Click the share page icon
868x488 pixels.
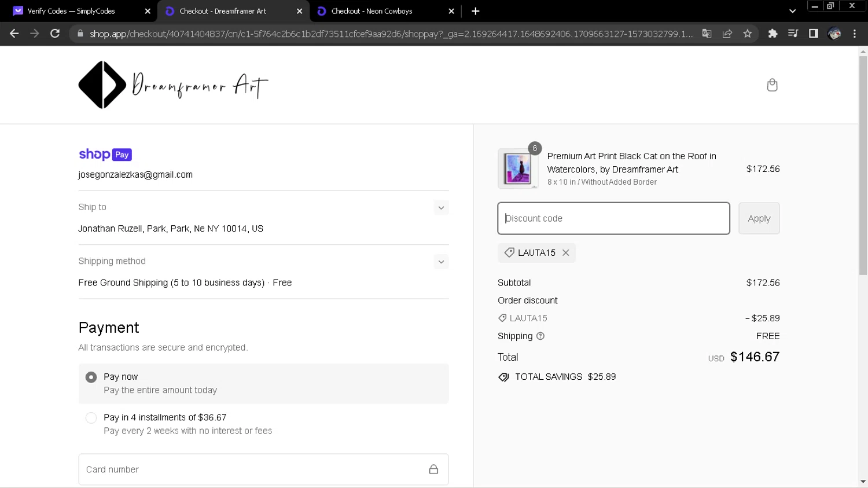click(x=727, y=34)
